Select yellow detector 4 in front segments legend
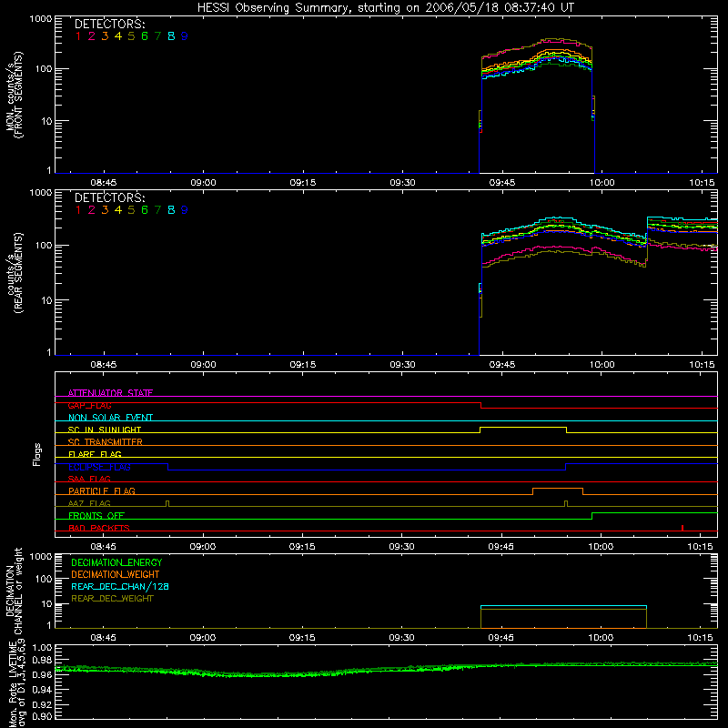 tap(118, 36)
